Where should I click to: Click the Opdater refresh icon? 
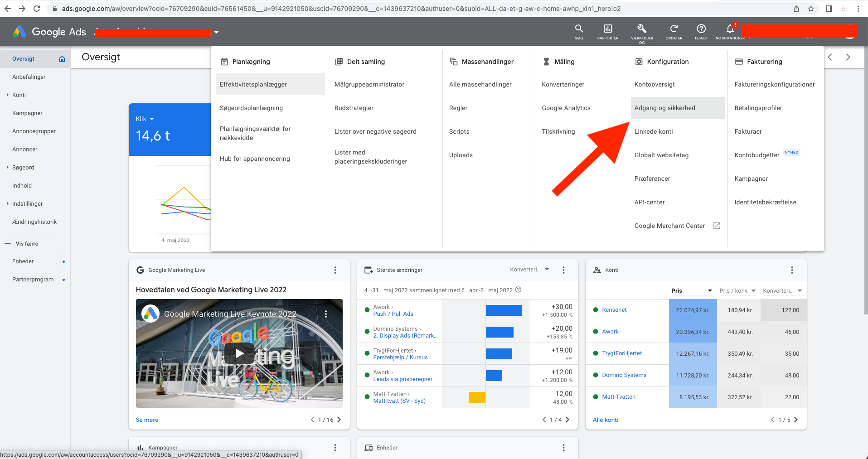[x=674, y=29]
